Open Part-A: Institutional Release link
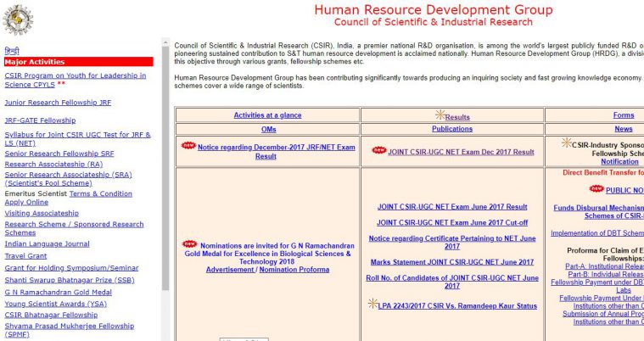 point(605,266)
